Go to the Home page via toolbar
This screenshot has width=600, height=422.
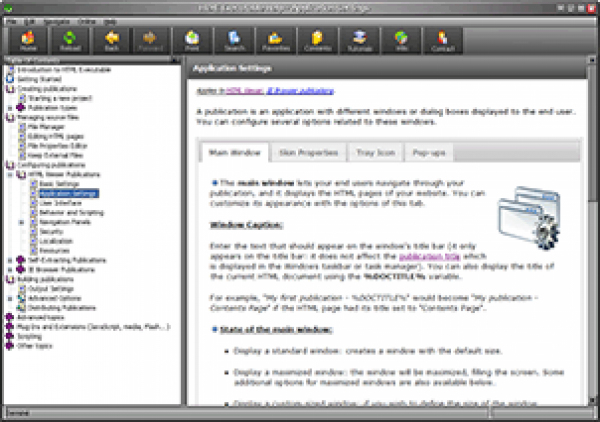[x=28, y=41]
